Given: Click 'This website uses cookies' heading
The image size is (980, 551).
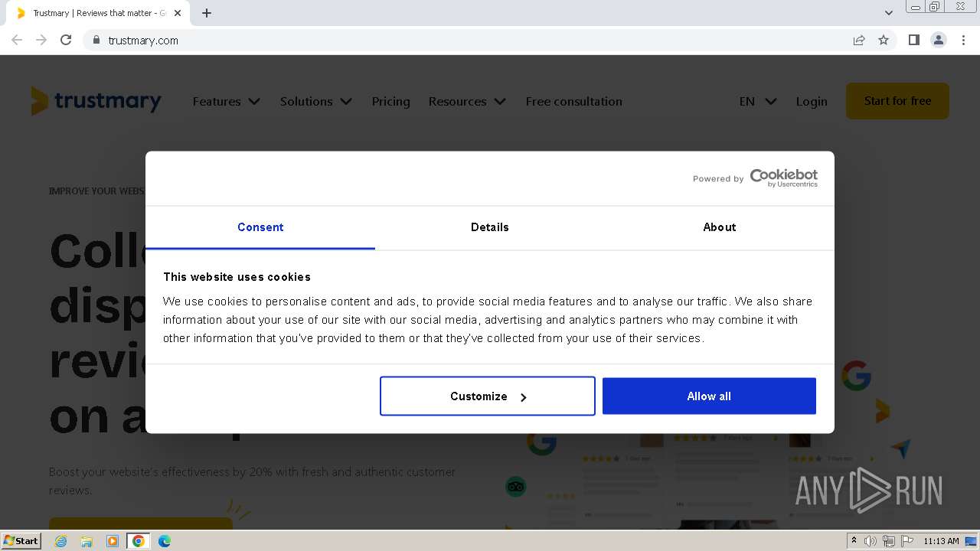Looking at the screenshot, I should pos(237,277).
